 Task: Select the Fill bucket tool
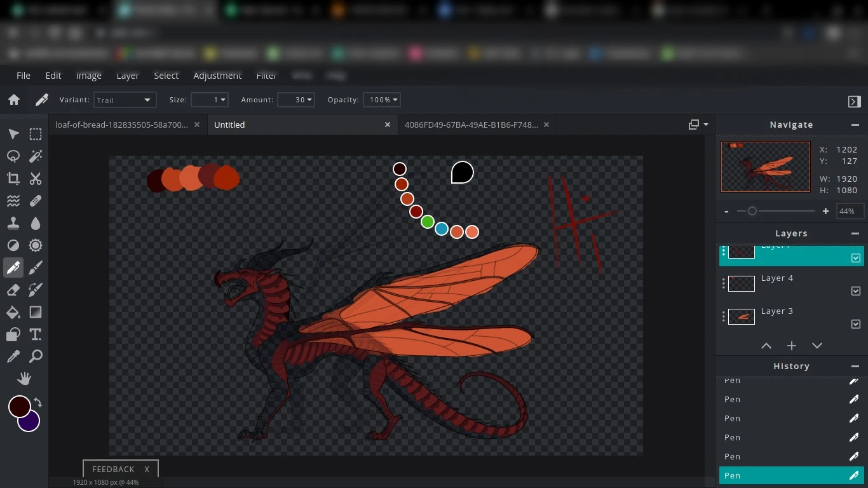click(13, 312)
